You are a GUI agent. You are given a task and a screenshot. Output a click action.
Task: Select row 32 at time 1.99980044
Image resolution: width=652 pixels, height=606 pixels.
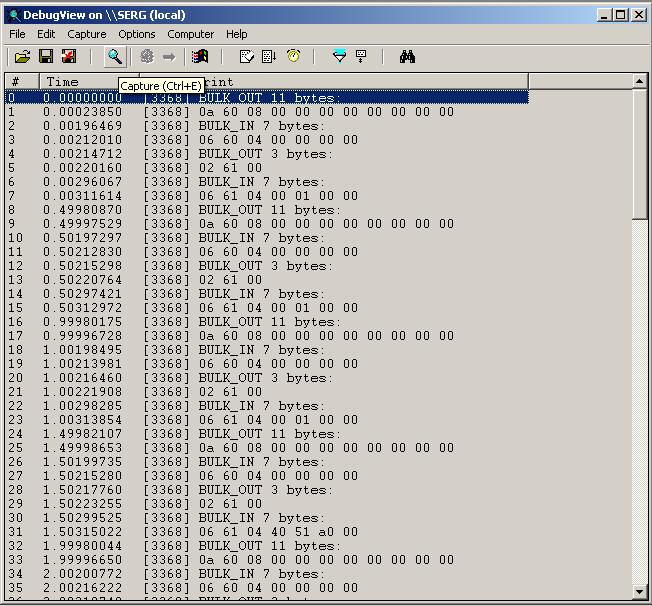[x=267, y=546]
